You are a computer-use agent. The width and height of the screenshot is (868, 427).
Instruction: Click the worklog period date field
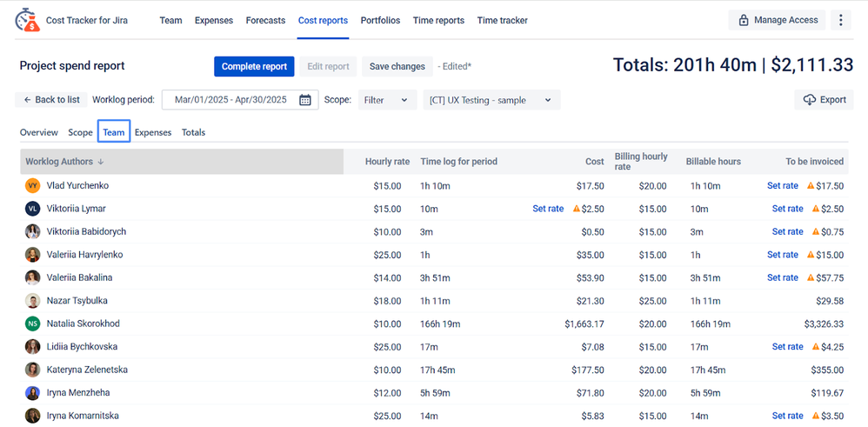(x=240, y=100)
